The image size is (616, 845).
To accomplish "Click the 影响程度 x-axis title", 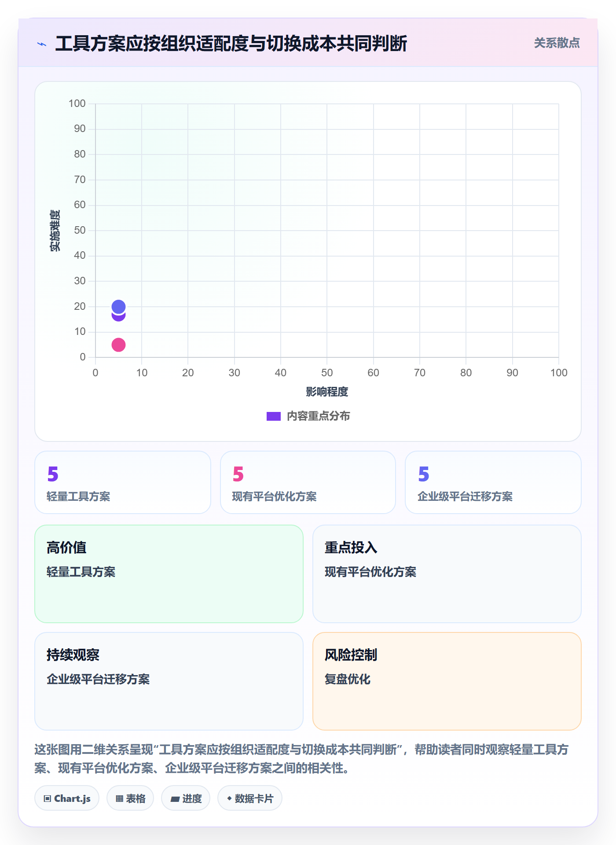I will coord(327,392).
